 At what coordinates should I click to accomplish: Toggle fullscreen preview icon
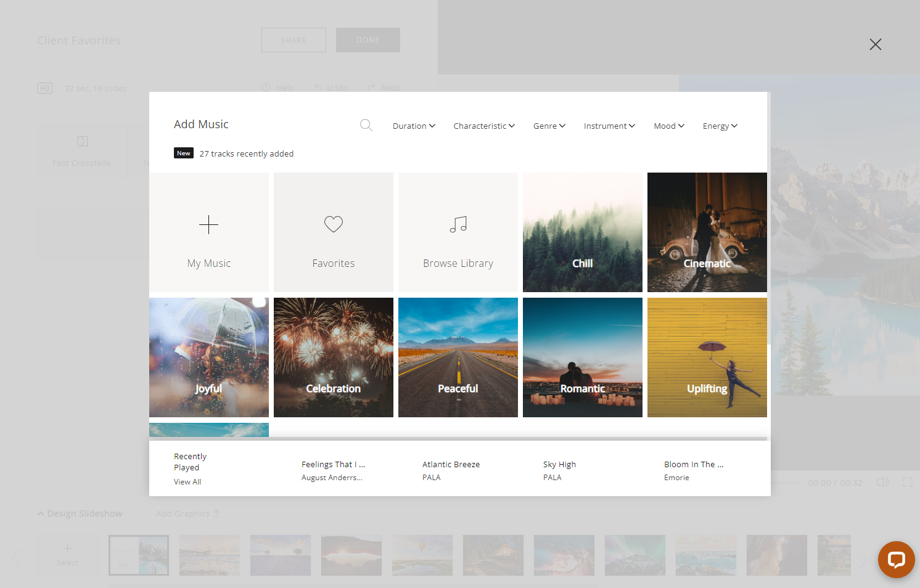tap(908, 482)
